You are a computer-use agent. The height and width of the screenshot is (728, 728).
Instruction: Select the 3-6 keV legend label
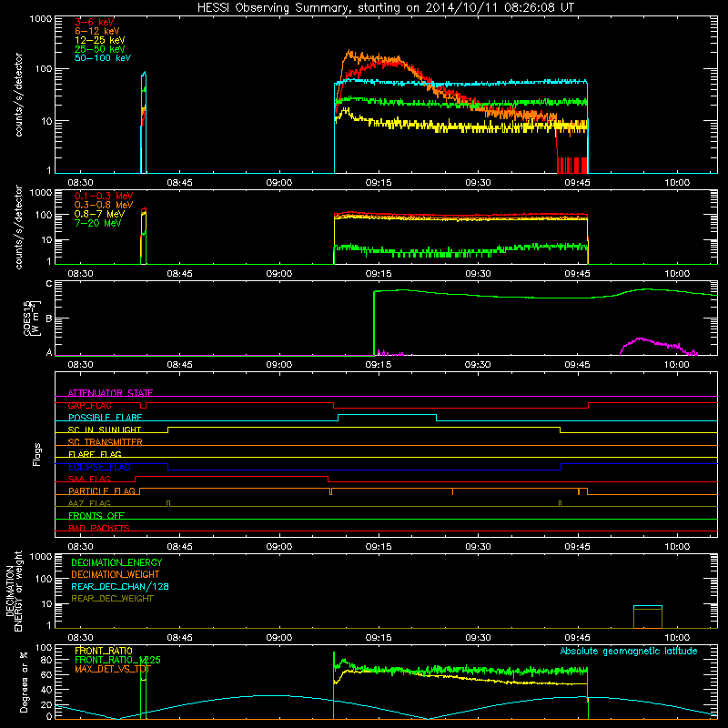(x=95, y=22)
